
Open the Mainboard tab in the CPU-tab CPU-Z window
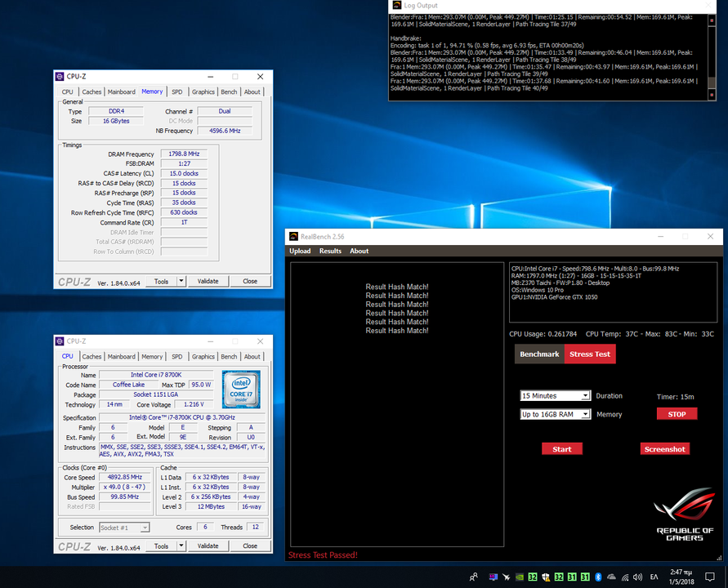[x=122, y=356]
